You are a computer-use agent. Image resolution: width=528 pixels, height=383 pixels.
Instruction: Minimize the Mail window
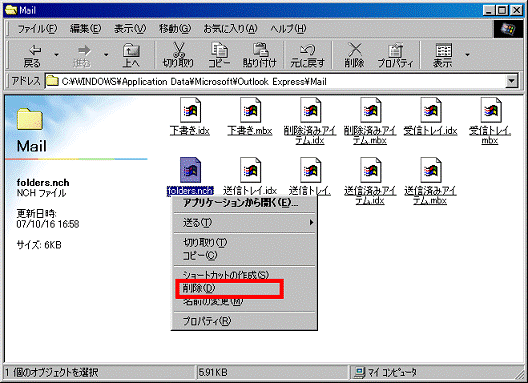(488, 10)
